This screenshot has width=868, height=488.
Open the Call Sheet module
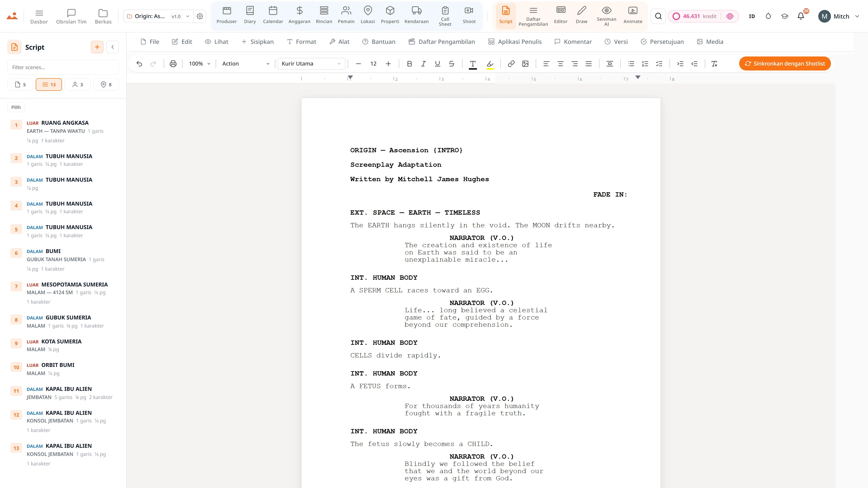coord(445,16)
